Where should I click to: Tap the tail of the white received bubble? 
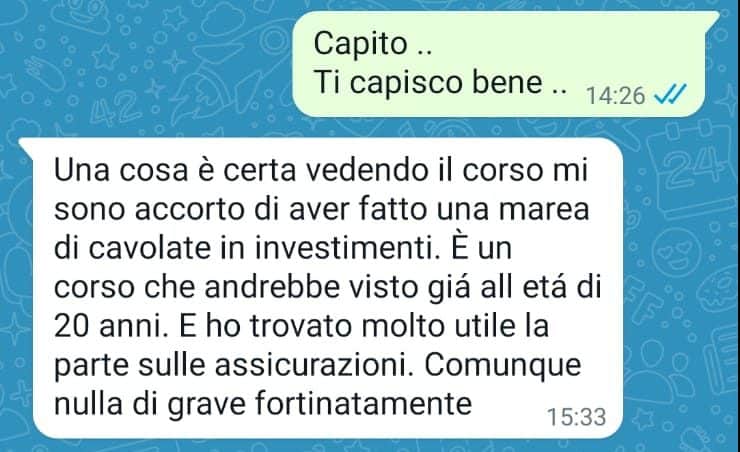coord(27,145)
